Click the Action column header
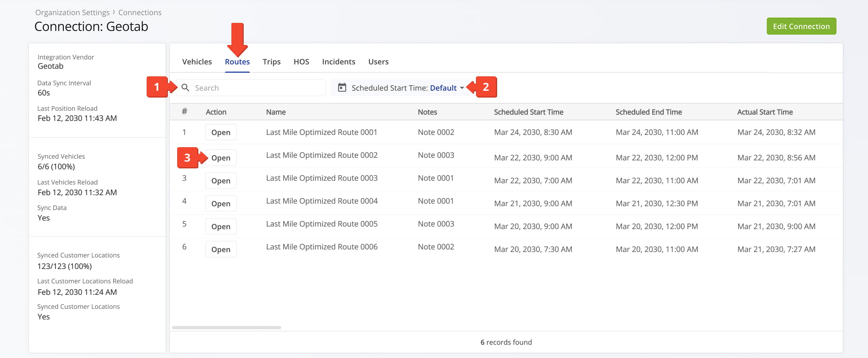The image size is (868, 358). pos(216,112)
